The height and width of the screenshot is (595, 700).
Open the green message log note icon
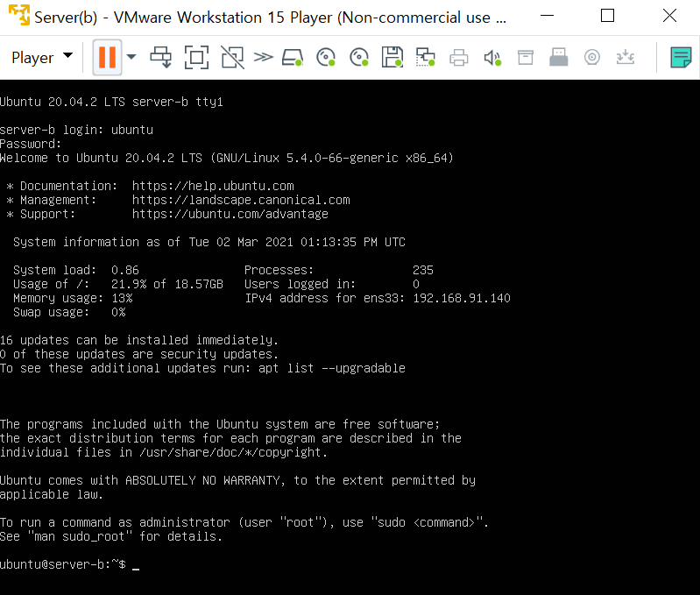pos(681,58)
